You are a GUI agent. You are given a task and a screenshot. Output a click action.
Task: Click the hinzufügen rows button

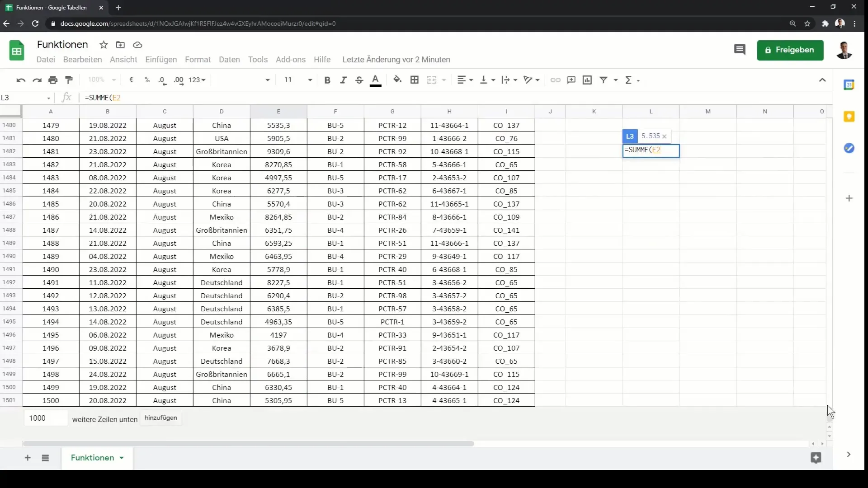click(161, 418)
